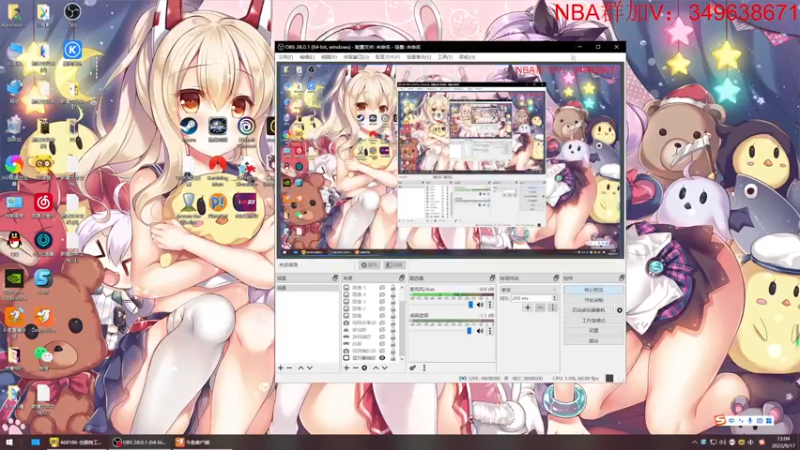Open the 配置文件(P) Profile menu
This screenshot has width=800, height=450.
[x=388, y=57]
